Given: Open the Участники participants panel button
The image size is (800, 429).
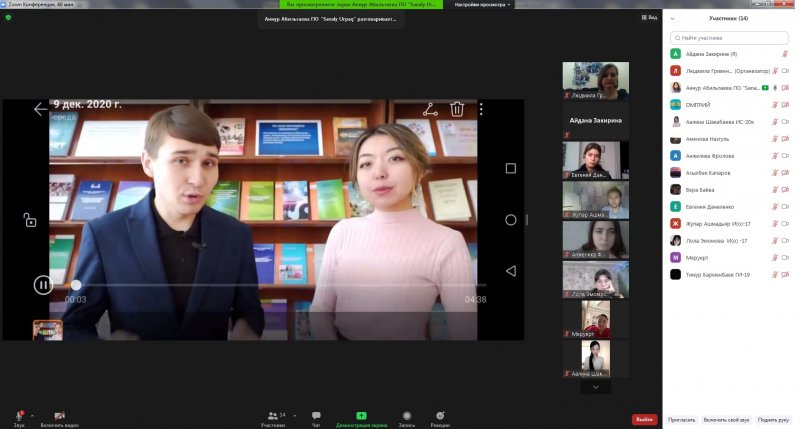Looking at the screenshot, I should 275,418.
